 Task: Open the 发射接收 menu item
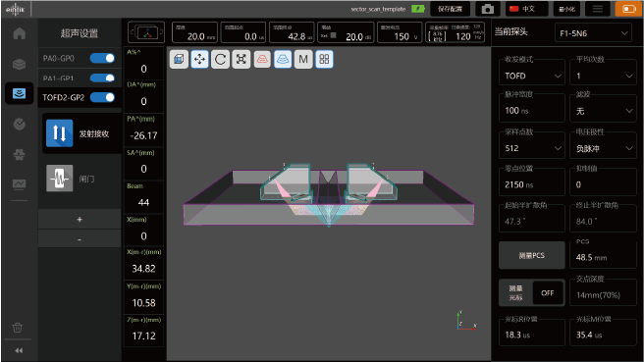pyautogui.click(x=82, y=133)
